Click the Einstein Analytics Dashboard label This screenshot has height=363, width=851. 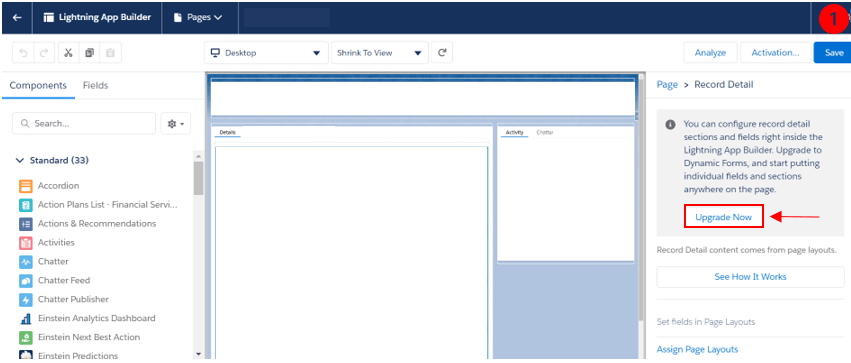click(97, 318)
